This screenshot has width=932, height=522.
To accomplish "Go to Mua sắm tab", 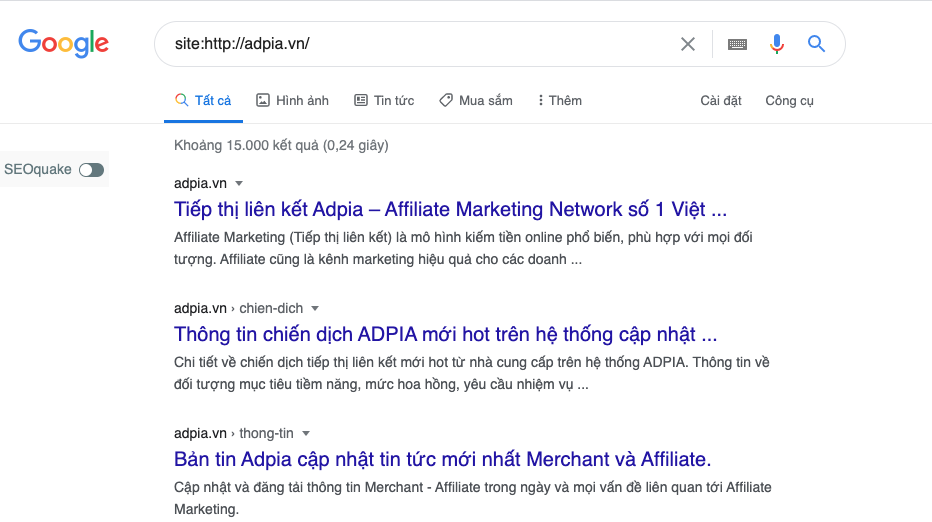I will pyautogui.click(x=476, y=100).
